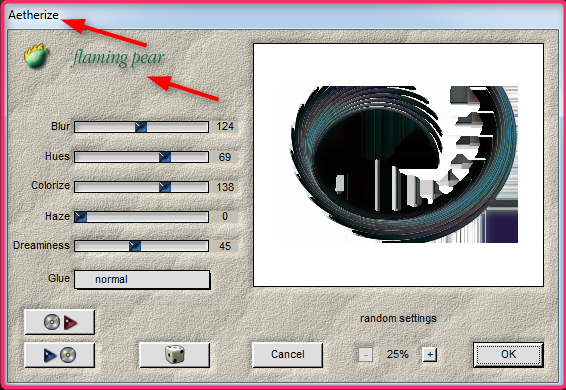Click the dice randomize settings button
The width and height of the screenshot is (566, 390).
coord(174,355)
